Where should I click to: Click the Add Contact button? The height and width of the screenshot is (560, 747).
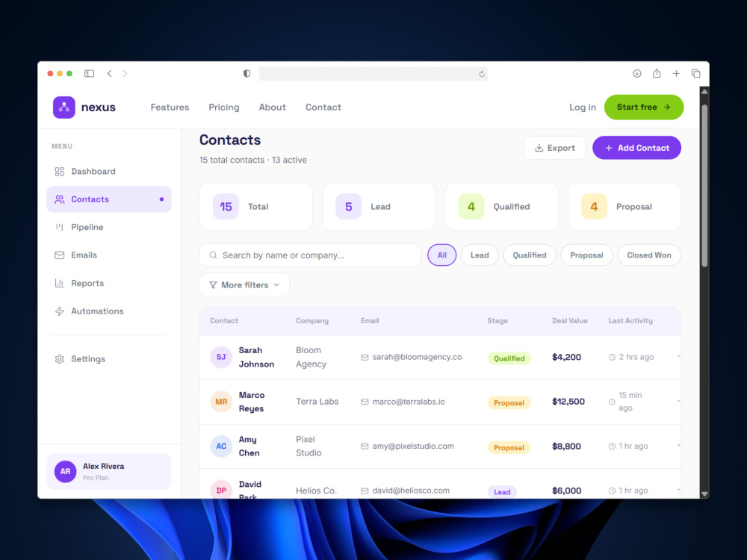click(x=636, y=148)
